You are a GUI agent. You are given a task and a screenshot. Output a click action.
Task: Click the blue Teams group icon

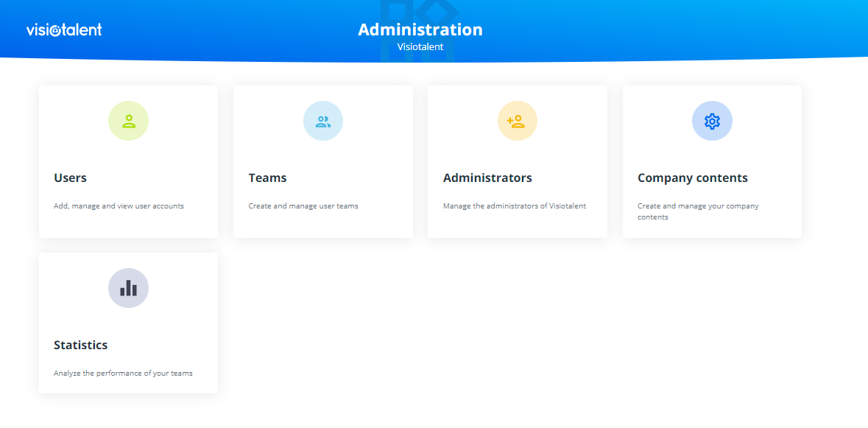tap(322, 121)
